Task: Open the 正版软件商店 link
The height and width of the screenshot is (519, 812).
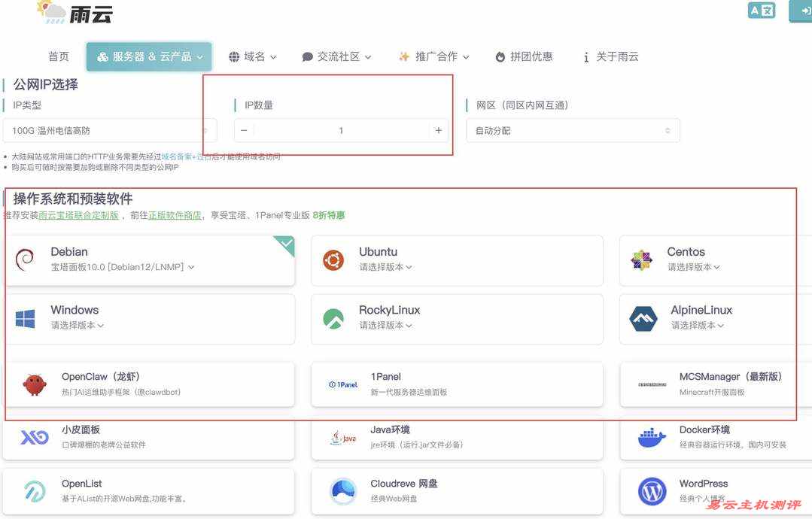Action: [175, 215]
